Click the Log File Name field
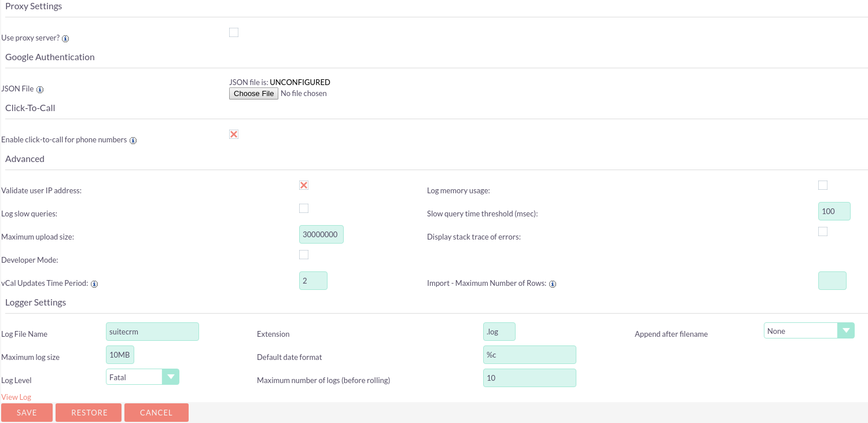This screenshot has height=423, width=868. coord(152,332)
